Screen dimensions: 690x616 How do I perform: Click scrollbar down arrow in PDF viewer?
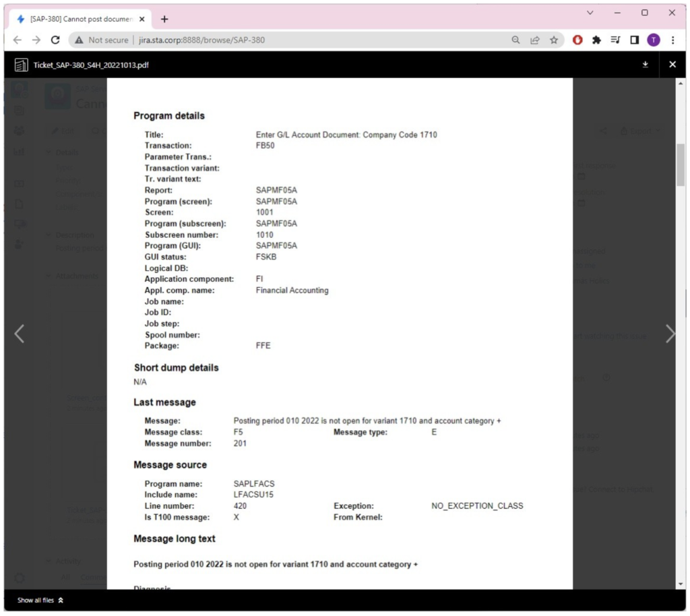point(681,584)
